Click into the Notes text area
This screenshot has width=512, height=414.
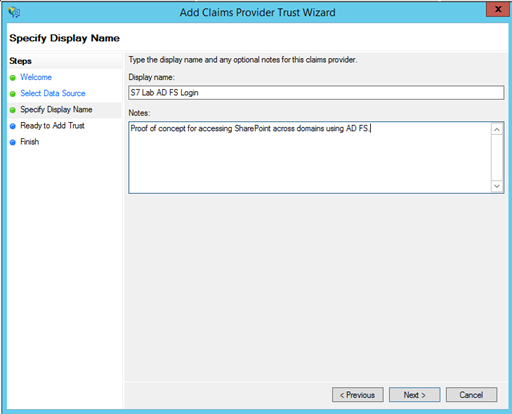310,157
